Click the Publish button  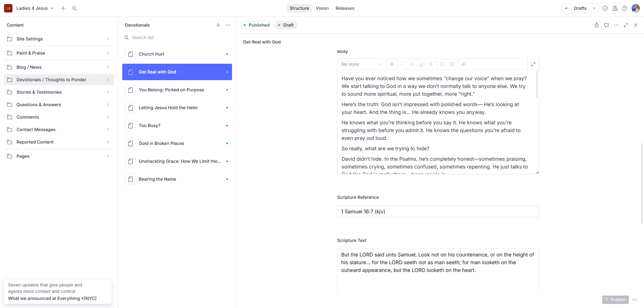(x=615, y=300)
